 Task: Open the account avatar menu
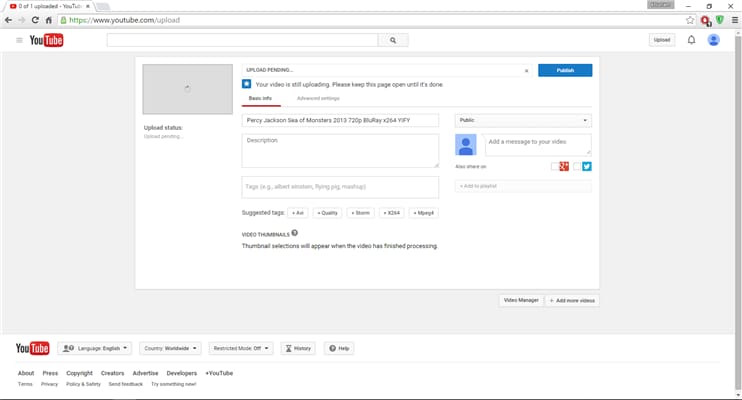tap(714, 40)
